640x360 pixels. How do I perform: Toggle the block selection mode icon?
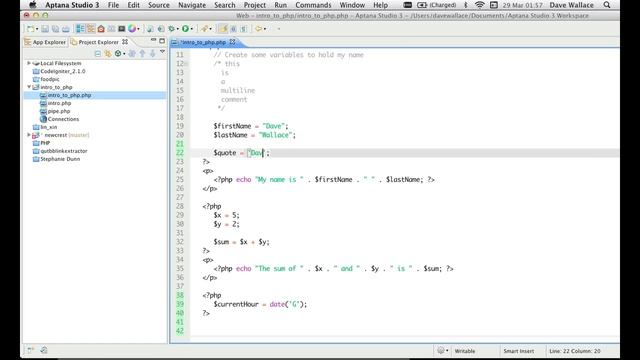pyautogui.click(x=233, y=29)
